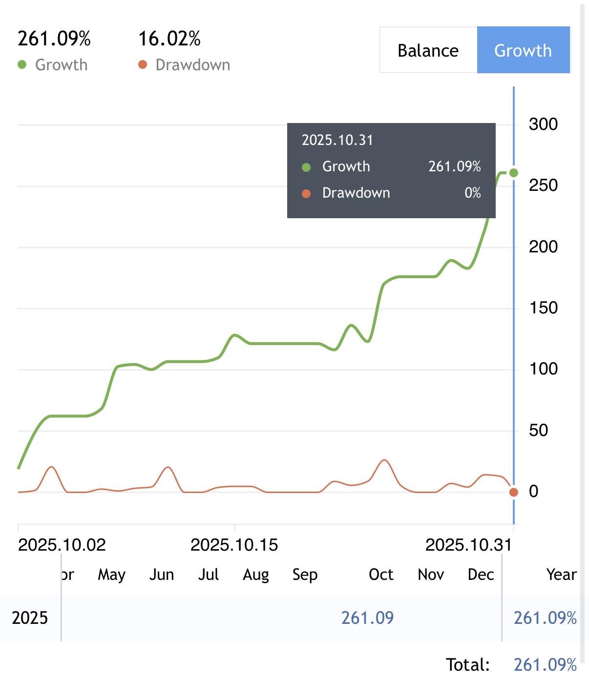Toggle the orange Drawdown legend dot

click(143, 64)
